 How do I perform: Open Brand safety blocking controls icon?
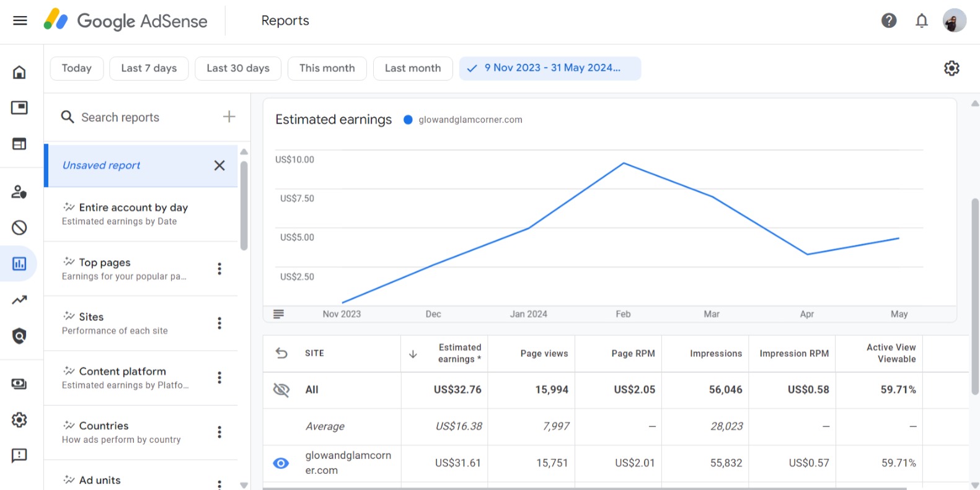pyautogui.click(x=19, y=227)
